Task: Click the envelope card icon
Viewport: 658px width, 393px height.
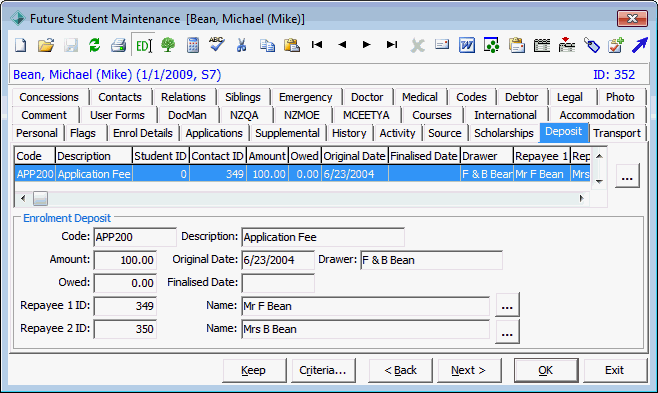Action: point(442,44)
